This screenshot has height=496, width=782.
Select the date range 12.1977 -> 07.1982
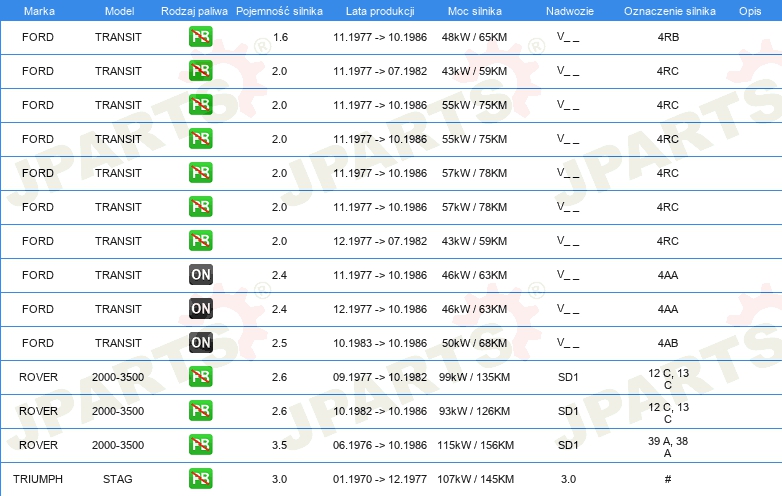click(x=380, y=241)
